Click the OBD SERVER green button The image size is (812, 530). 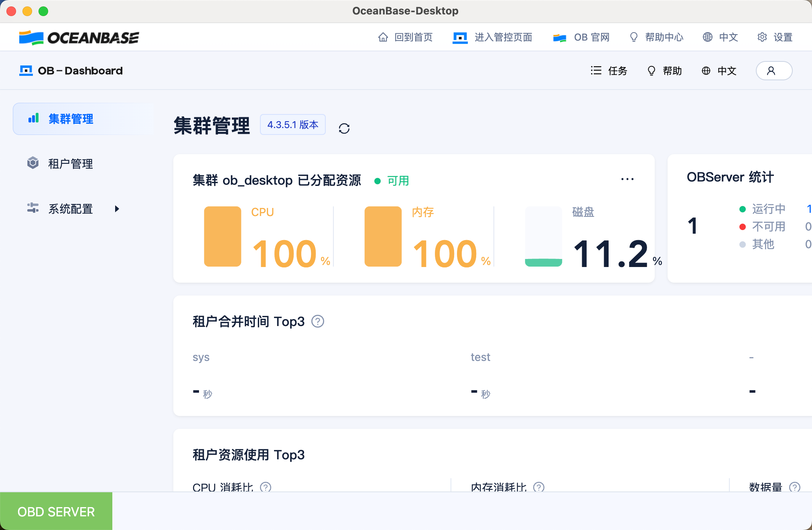[x=56, y=512]
